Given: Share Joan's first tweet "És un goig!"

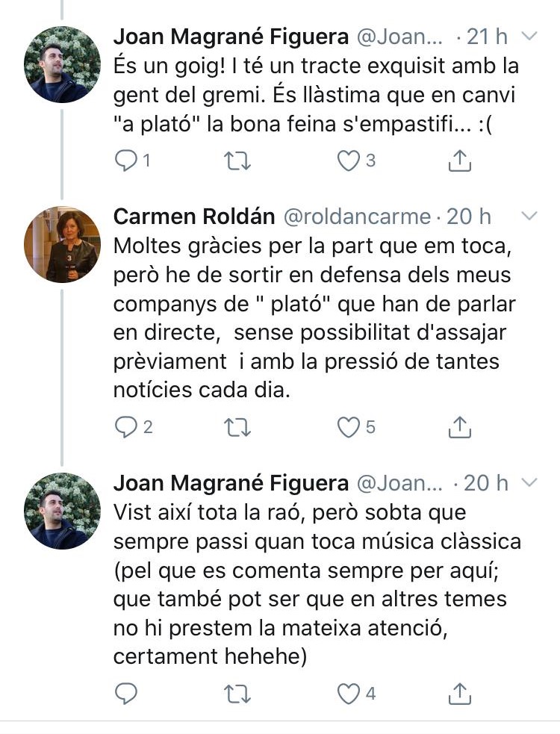Looking at the screenshot, I should (x=460, y=160).
